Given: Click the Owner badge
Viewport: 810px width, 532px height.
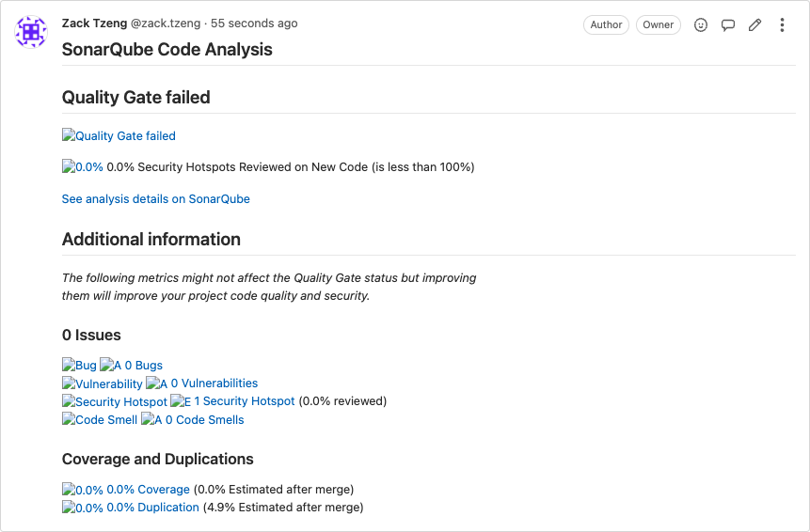Looking at the screenshot, I should point(659,25).
